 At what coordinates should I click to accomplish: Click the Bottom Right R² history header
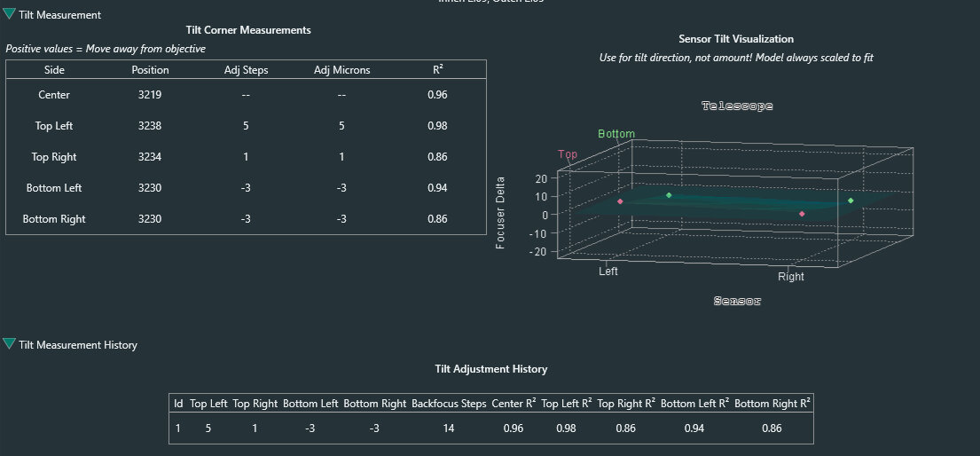pos(772,404)
